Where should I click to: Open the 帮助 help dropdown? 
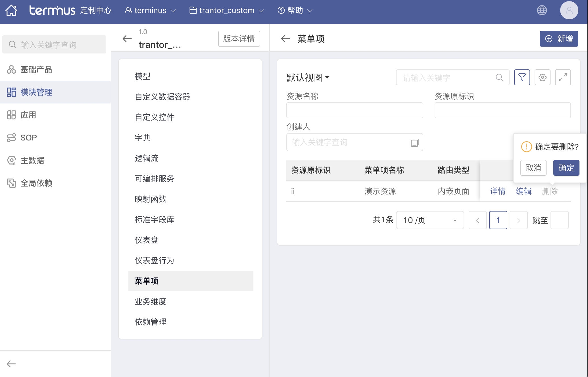coord(295,11)
